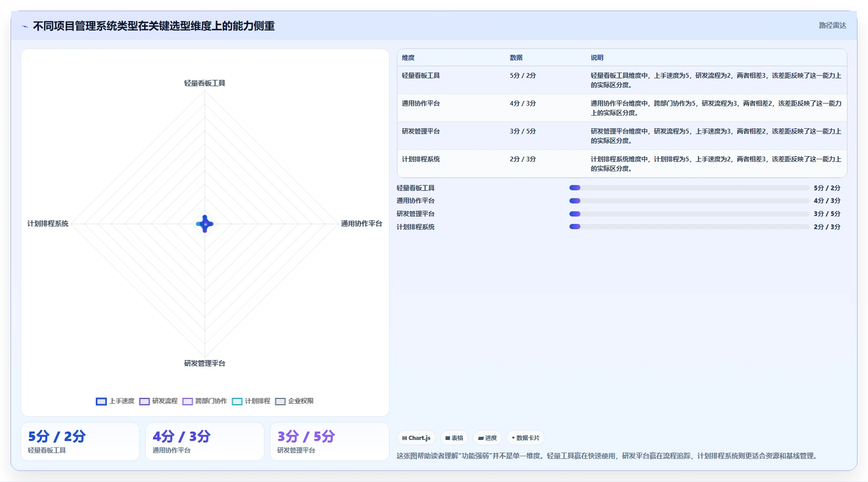
Task: Click the 计划排程系统 progress list label
Action: coord(415,227)
